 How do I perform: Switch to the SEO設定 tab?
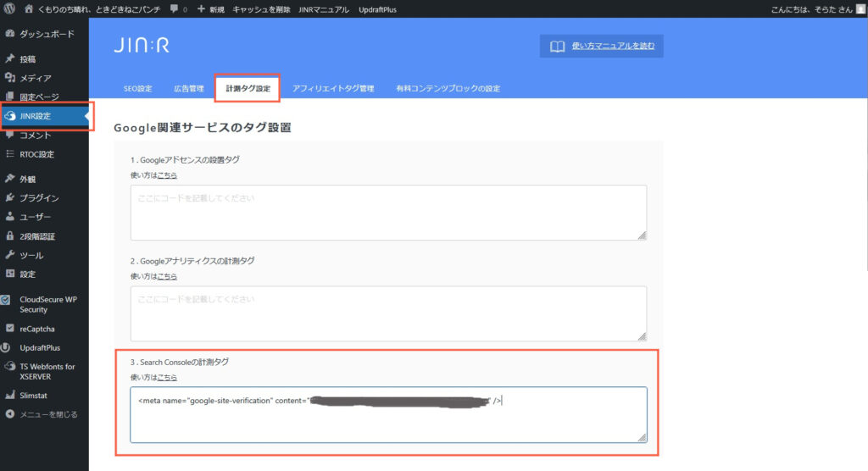tap(137, 88)
